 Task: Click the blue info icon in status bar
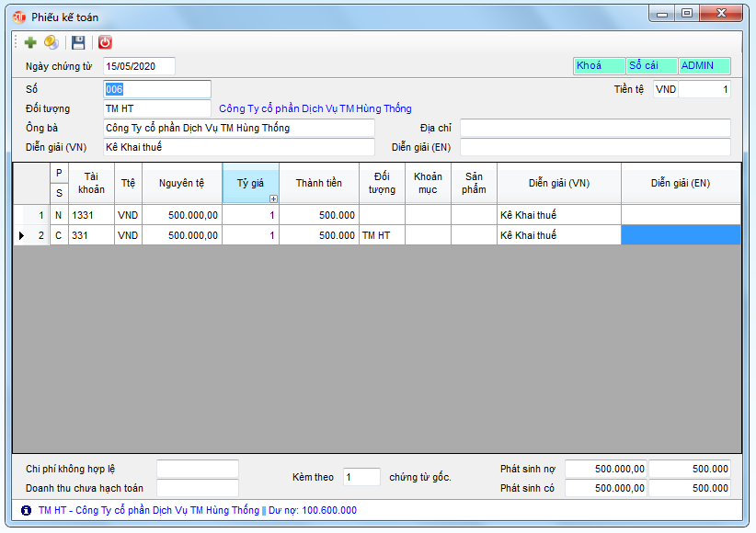(x=26, y=510)
